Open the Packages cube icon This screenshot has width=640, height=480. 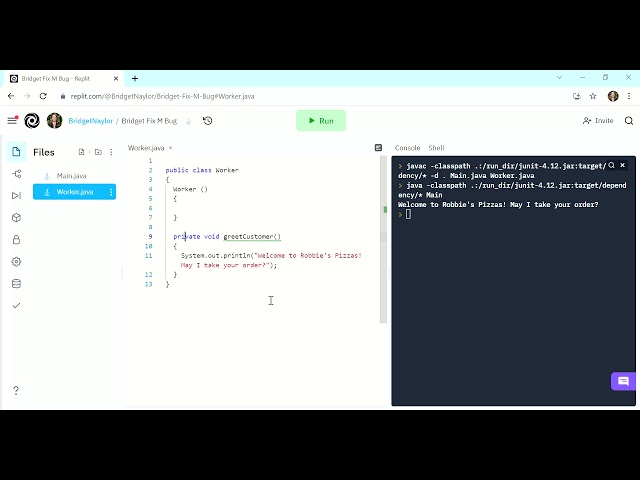[16, 218]
